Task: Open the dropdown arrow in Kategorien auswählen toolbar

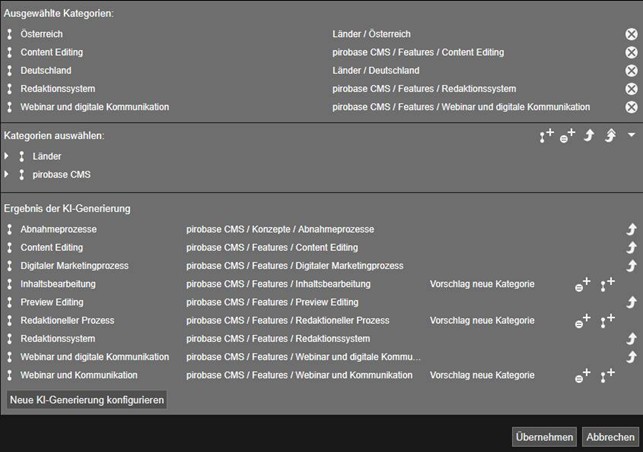Action: click(x=631, y=135)
